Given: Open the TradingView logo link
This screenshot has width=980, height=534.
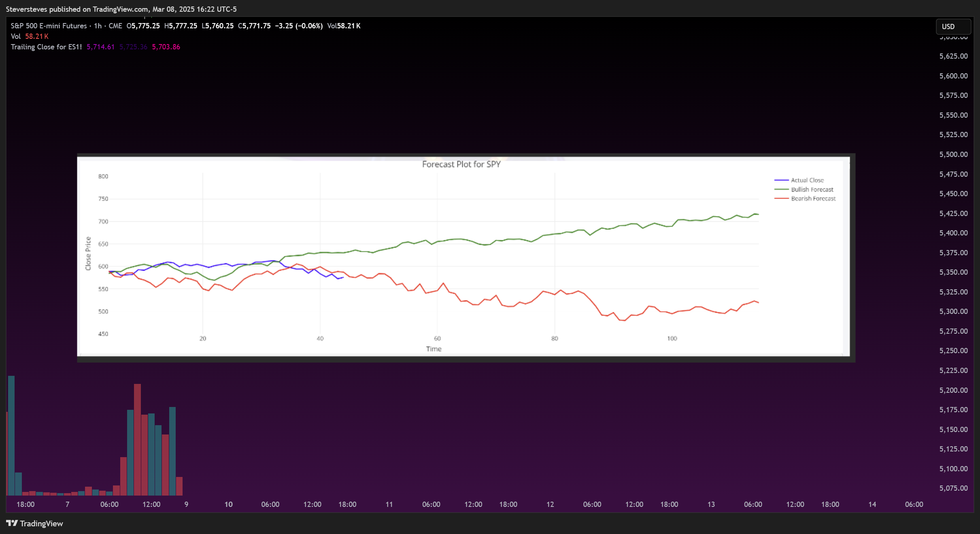Looking at the screenshot, I should [x=35, y=523].
